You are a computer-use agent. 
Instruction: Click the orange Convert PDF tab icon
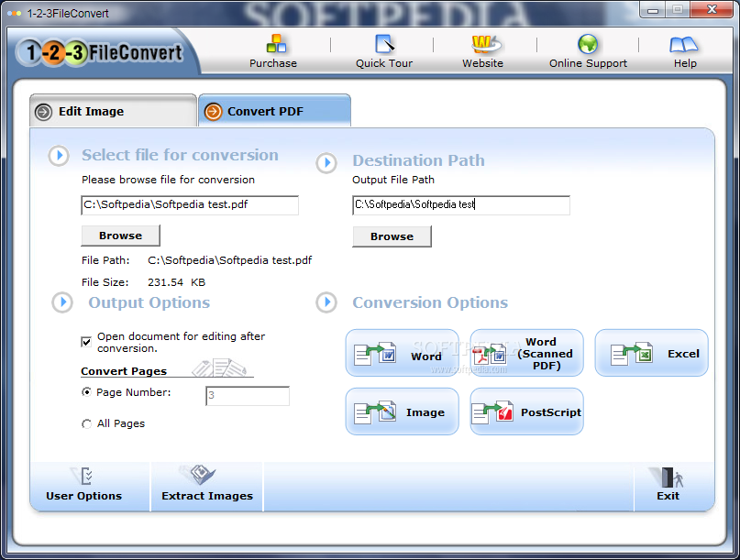point(213,112)
